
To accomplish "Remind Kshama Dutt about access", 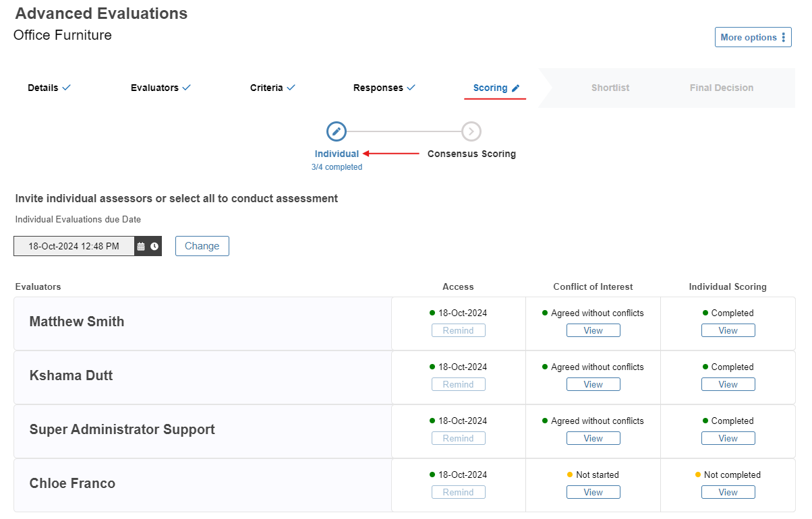I will (x=459, y=384).
